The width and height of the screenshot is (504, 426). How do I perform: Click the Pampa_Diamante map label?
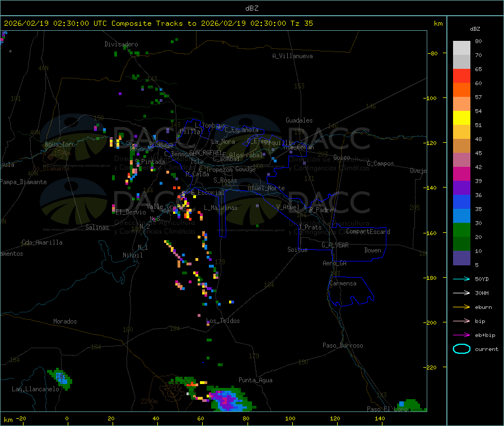coord(24,182)
